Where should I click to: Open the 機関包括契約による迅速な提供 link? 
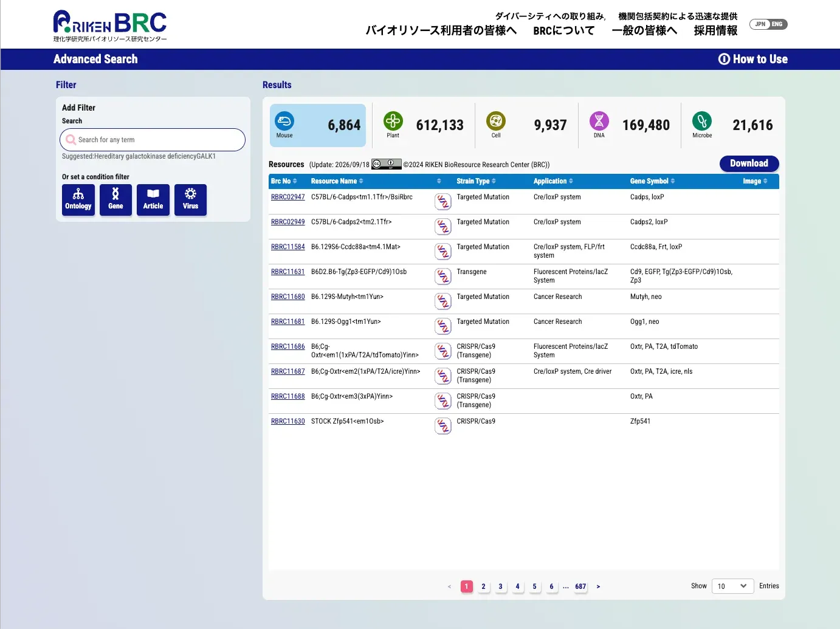point(678,16)
